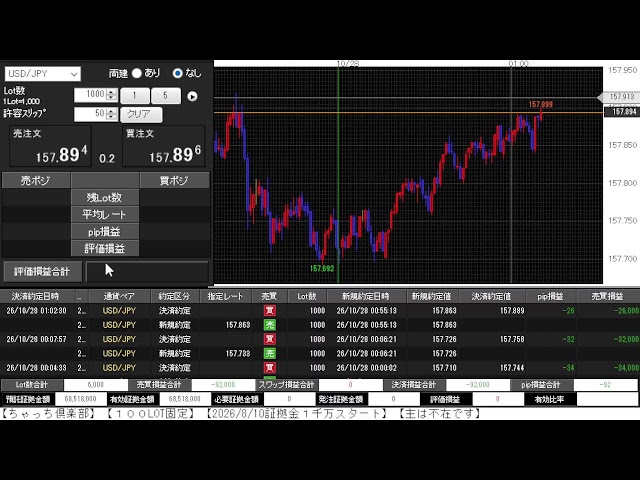Click the 預託証拠金額 value 68,518,000
This screenshot has height=480, width=640.
click(80, 399)
